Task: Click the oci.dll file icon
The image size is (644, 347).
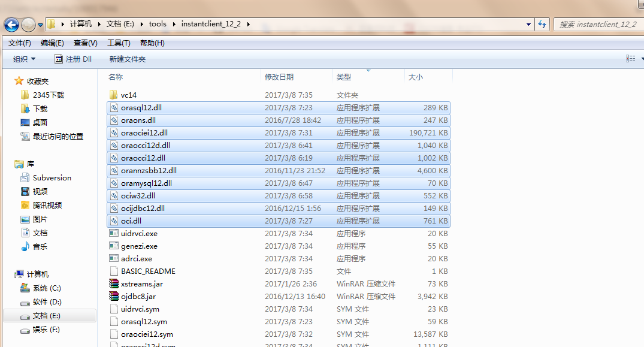Action: (x=114, y=221)
